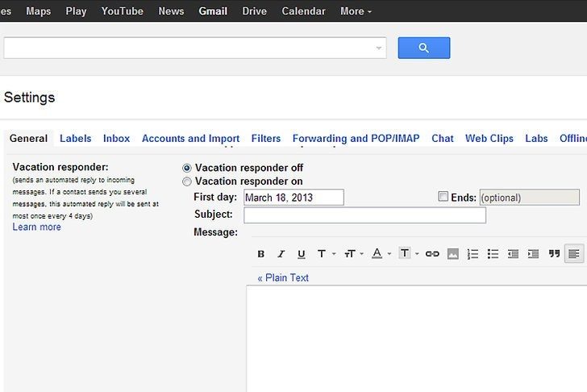Select the Vacation responder on option
The height and width of the screenshot is (392, 587).
187,181
